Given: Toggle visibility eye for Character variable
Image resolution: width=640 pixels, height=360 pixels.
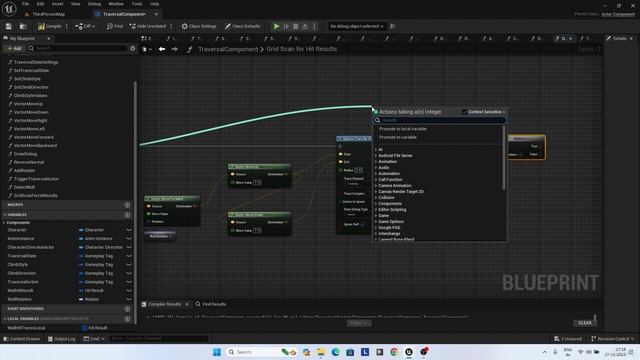Looking at the screenshot, I should pyautogui.click(x=129, y=230).
